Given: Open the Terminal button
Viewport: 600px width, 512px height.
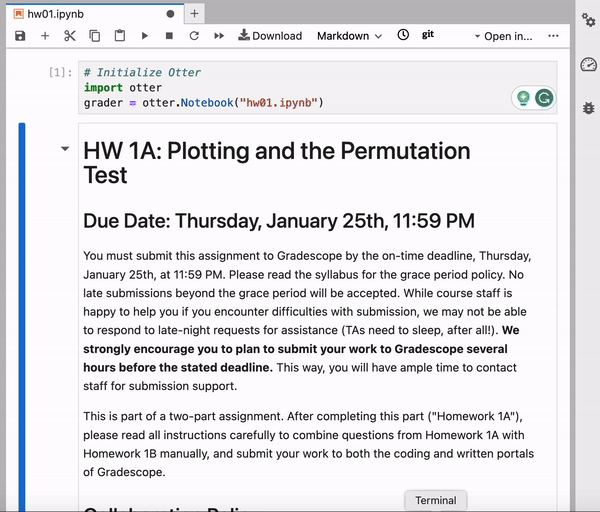Looking at the screenshot, I should [436, 500].
